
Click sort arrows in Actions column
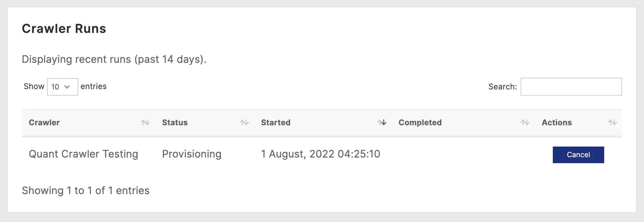(x=612, y=123)
